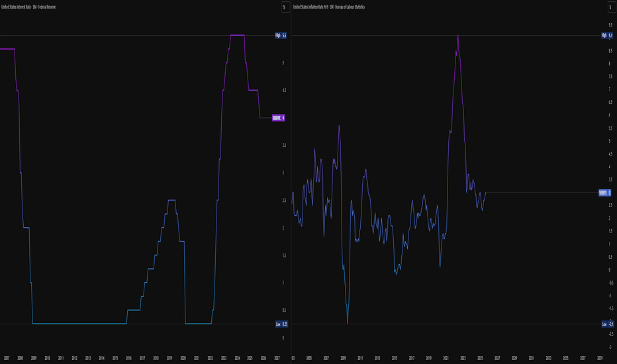This screenshot has height=364, width=617.
Task: Click the % unit button on inflation chart
Action: pyautogui.click(x=610, y=7)
